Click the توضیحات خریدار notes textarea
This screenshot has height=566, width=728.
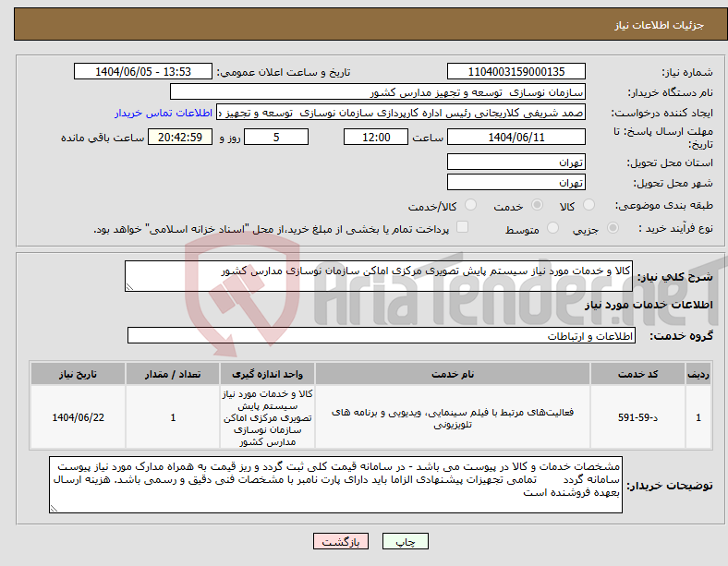[x=335, y=485]
